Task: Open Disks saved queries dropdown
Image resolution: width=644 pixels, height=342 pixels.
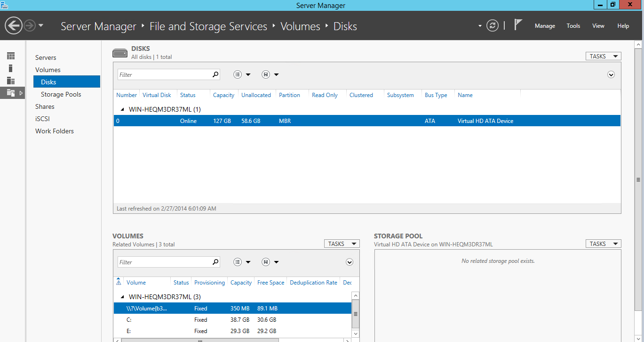Action: coord(270,74)
